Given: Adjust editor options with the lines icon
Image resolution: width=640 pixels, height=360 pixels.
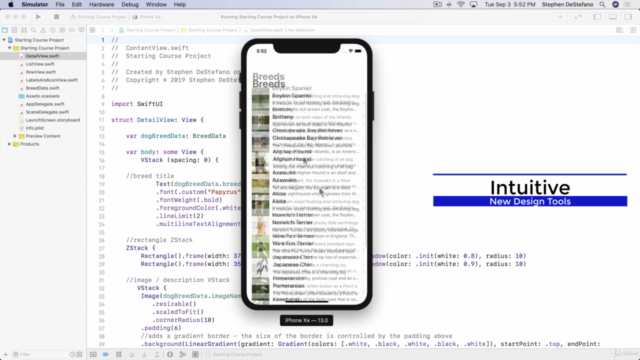Looking at the screenshot, I should [x=620, y=30].
